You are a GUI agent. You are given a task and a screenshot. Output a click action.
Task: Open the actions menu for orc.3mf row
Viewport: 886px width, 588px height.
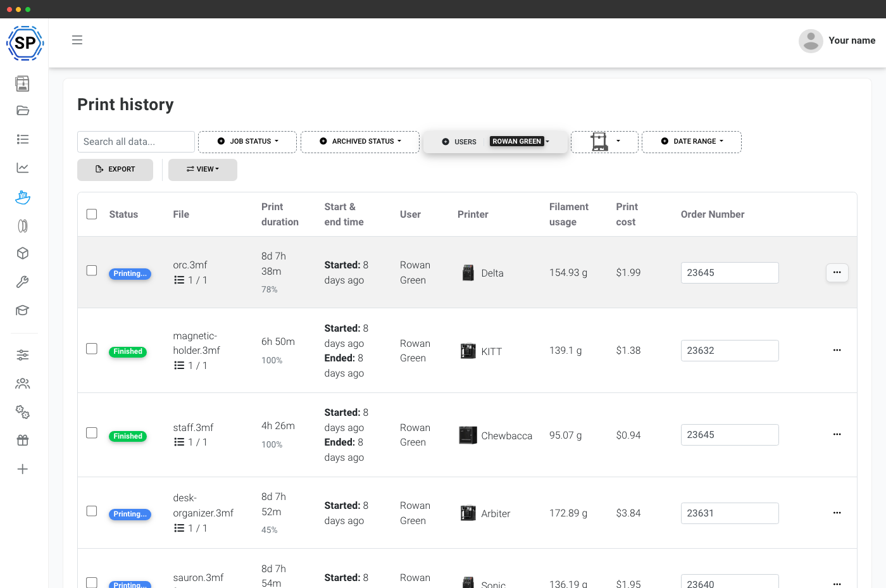point(837,273)
